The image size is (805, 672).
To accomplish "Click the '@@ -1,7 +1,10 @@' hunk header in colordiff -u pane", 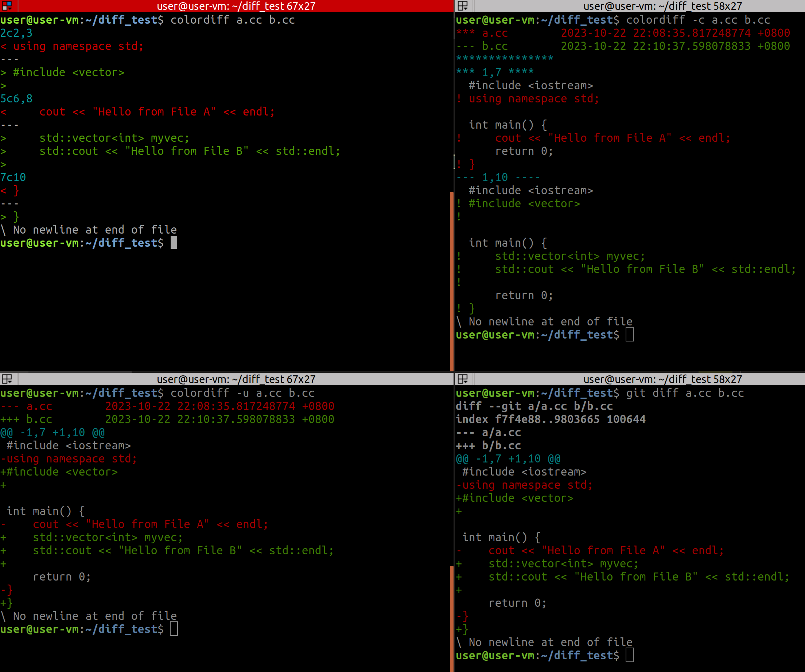I will pyautogui.click(x=52, y=433).
